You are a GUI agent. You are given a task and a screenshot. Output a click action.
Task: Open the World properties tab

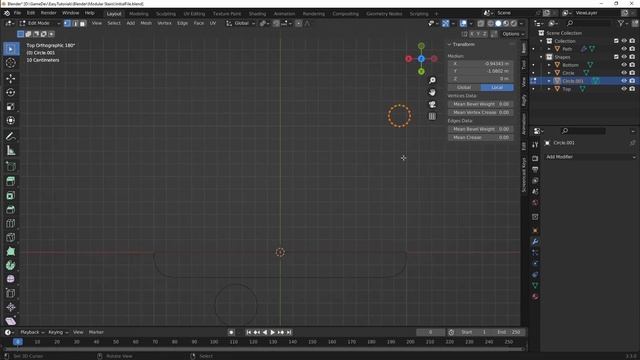click(535, 202)
